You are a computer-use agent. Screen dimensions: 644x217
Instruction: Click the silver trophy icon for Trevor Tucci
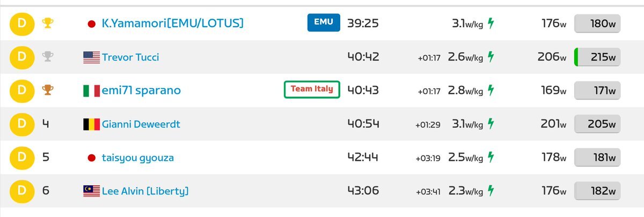[x=48, y=57]
